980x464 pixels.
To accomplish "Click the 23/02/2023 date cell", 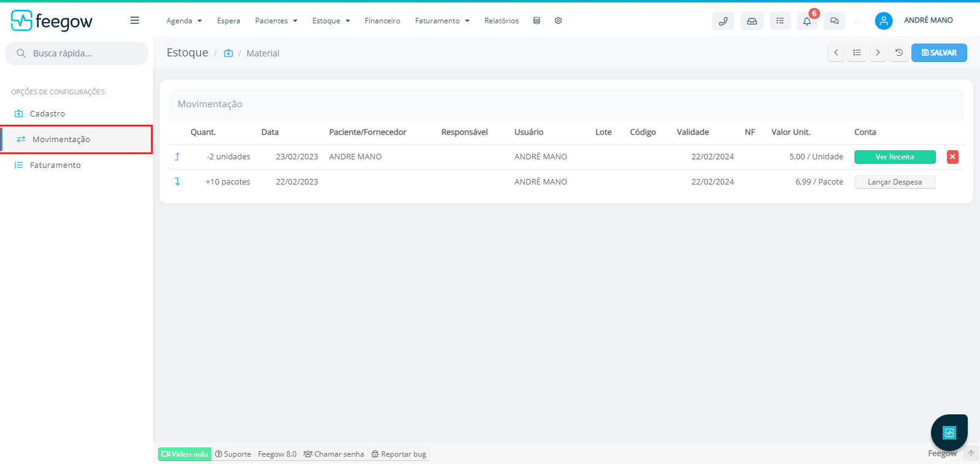I will pos(297,156).
